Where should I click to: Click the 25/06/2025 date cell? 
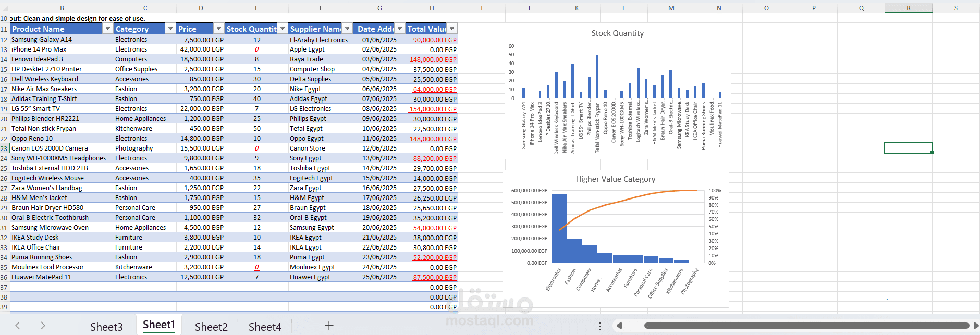[379, 277]
